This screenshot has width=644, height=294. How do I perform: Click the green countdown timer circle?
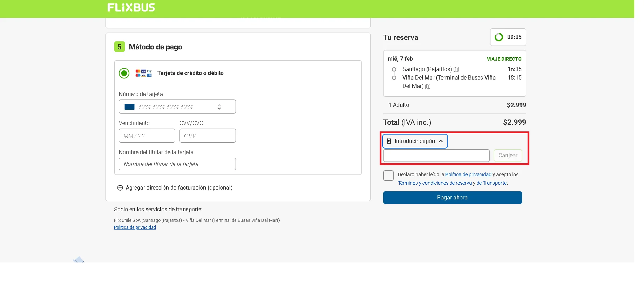tap(499, 37)
